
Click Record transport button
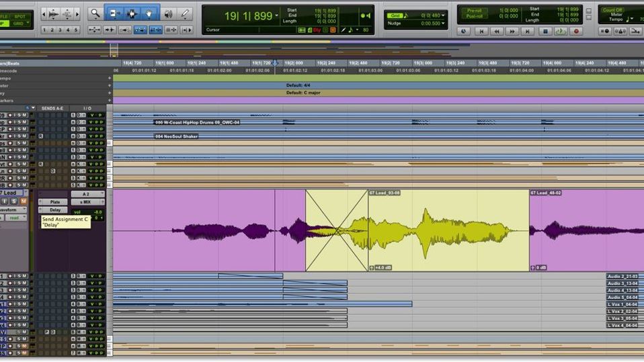(x=576, y=31)
